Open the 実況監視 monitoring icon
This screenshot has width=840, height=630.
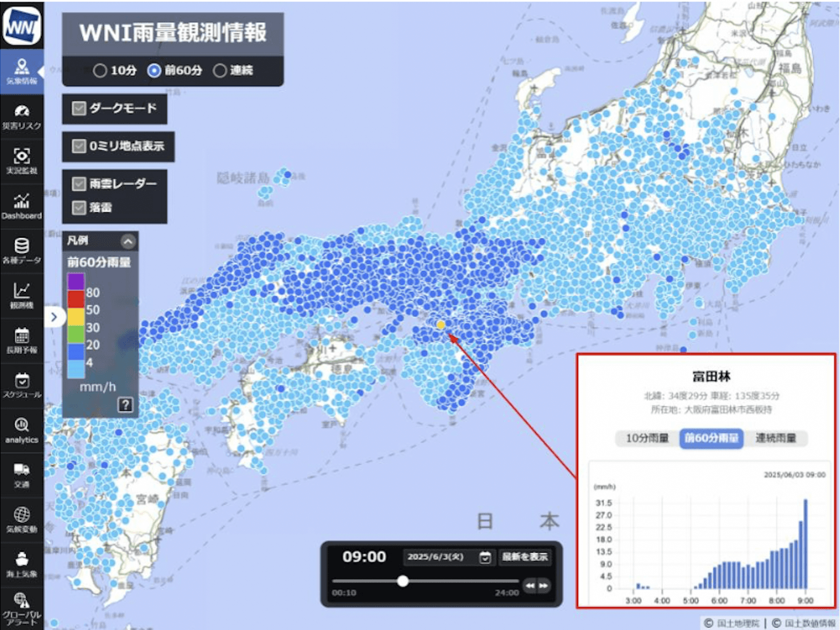pyautogui.click(x=22, y=160)
